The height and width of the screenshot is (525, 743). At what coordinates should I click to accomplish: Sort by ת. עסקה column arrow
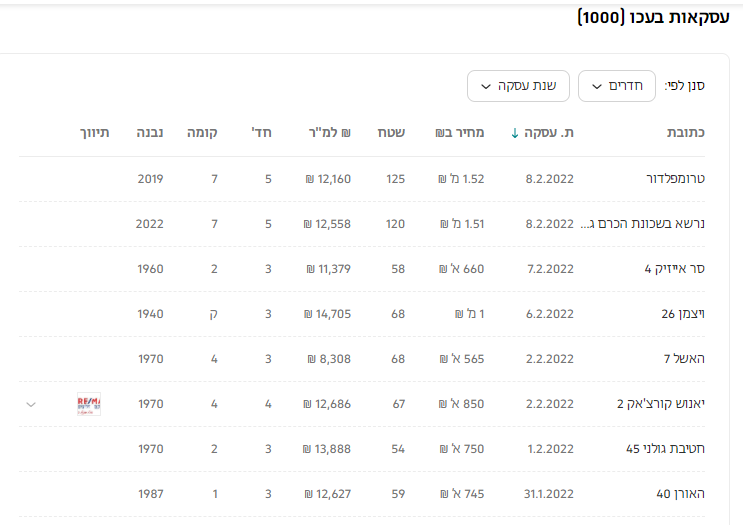515,133
